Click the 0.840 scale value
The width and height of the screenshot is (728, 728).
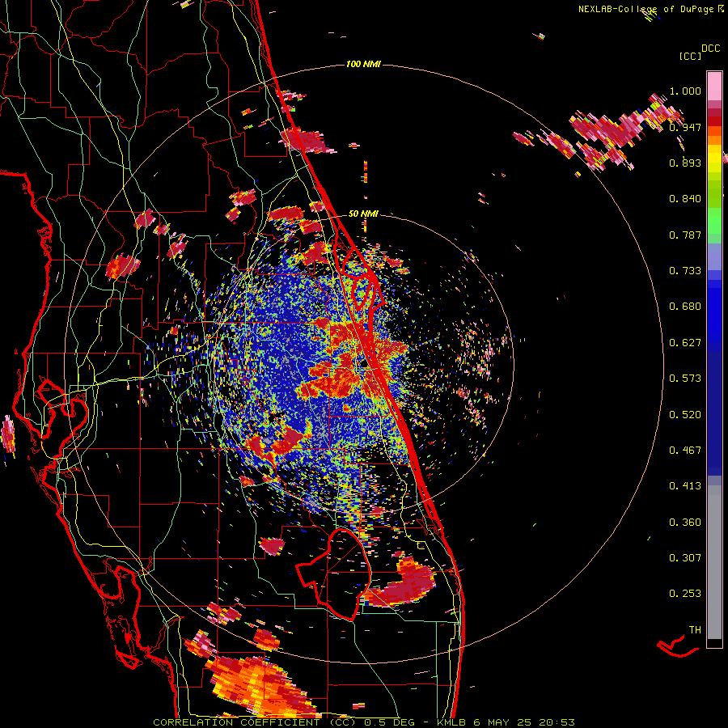[x=685, y=199]
